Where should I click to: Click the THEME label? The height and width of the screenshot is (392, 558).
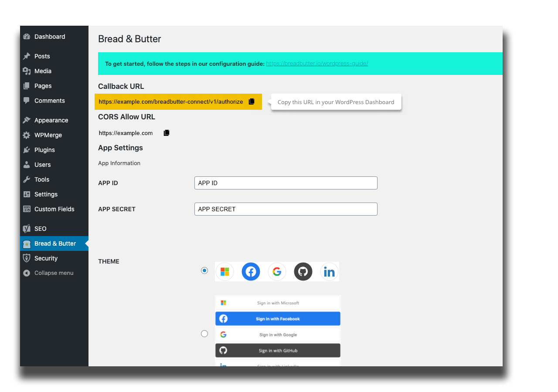pyautogui.click(x=109, y=261)
